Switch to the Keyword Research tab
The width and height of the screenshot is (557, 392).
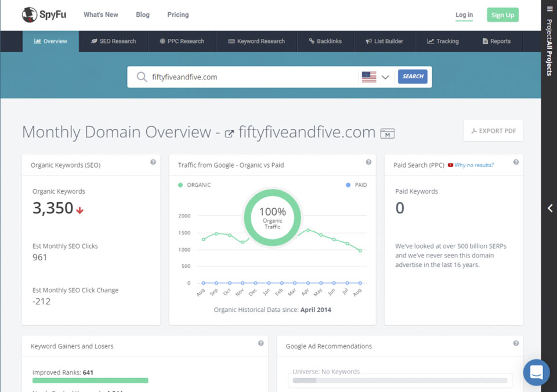256,41
